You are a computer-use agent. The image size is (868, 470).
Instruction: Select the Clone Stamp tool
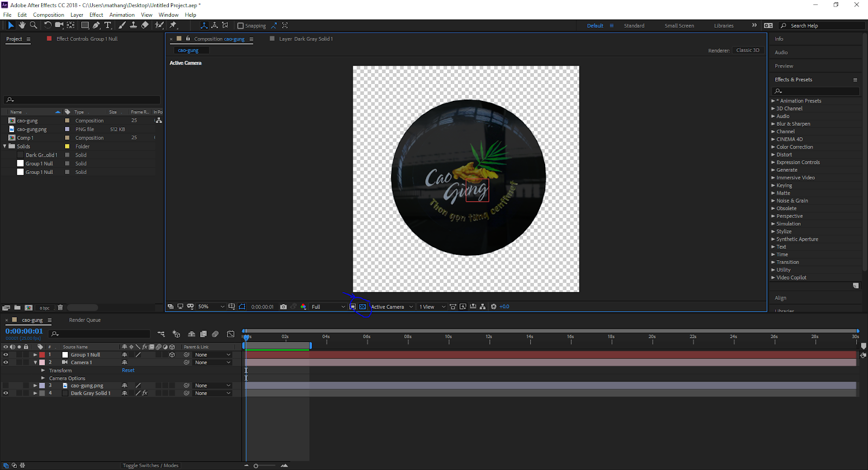point(133,25)
